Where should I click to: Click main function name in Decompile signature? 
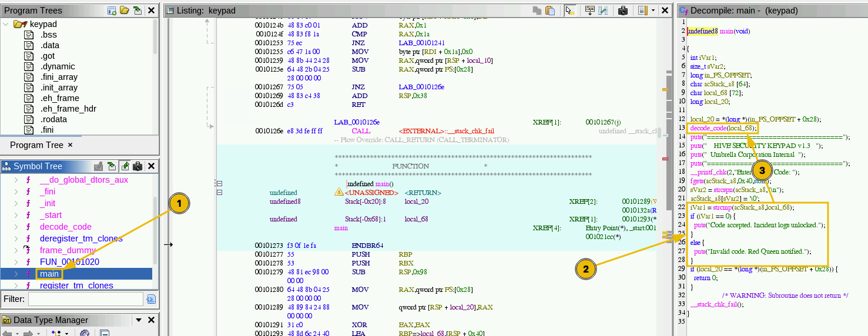tap(726, 31)
